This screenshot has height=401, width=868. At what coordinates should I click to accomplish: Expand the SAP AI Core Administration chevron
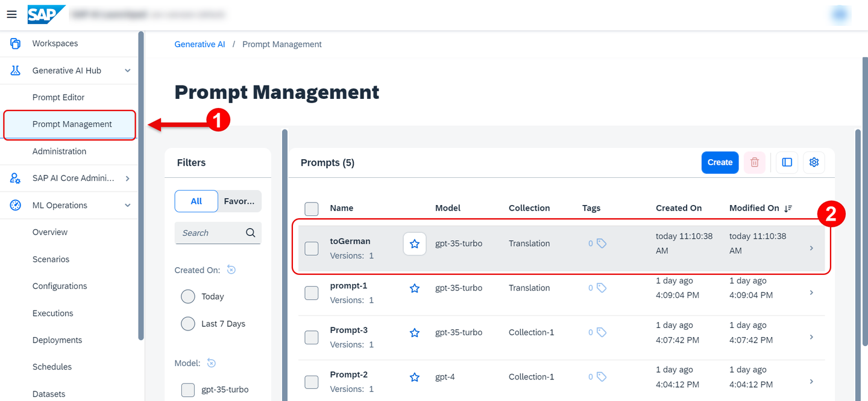click(x=127, y=178)
